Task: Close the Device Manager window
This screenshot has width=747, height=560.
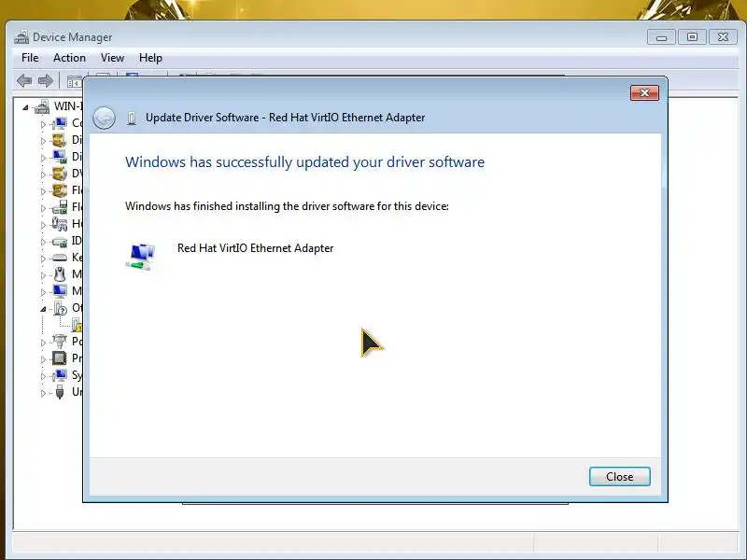Action: (723, 37)
